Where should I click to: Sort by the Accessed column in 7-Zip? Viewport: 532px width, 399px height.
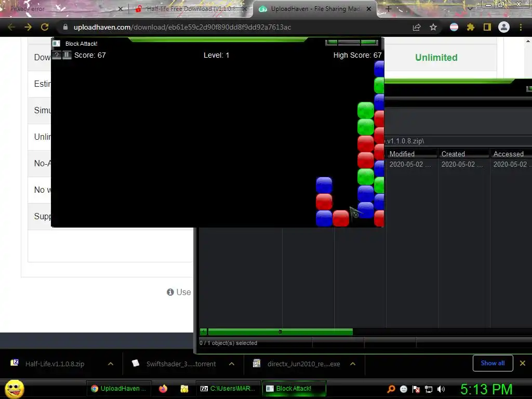[x=512, y=154]
